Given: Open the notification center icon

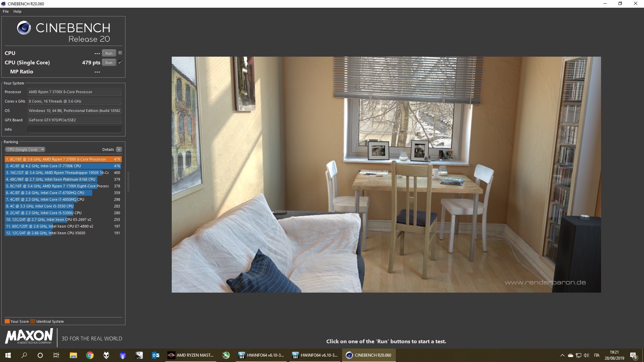Looking at the screenshot, I should [633, 355].
